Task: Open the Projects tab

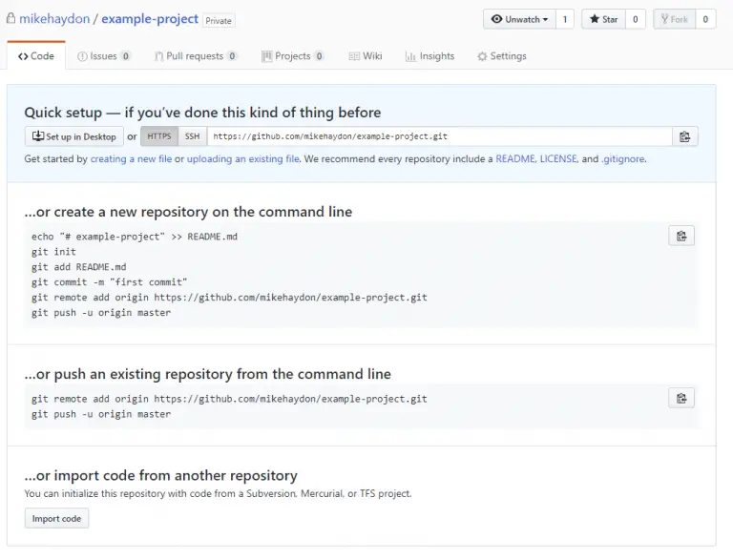Action: 293,56
